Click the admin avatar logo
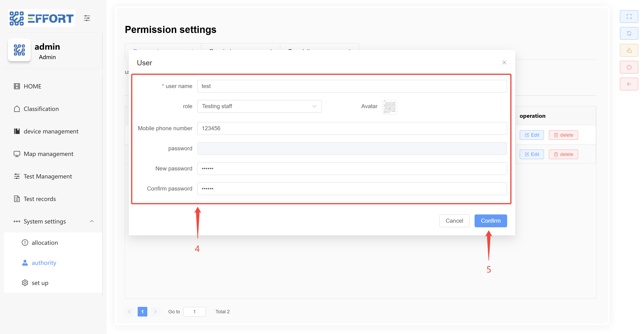The height and width of the screenshot is (334, 644). click(x=19, y=50)
